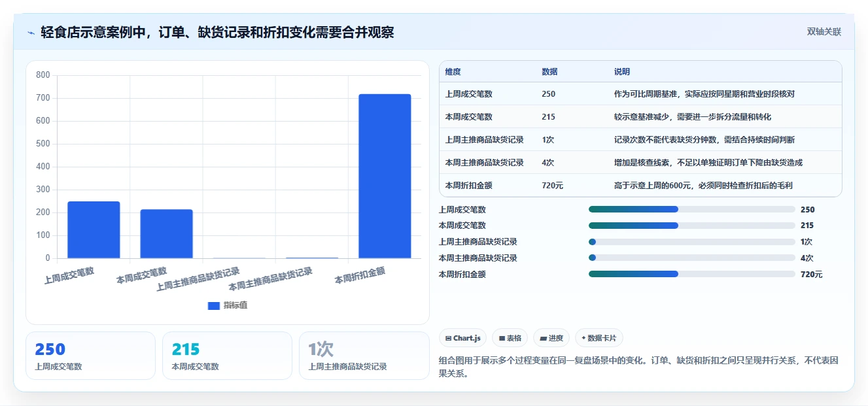Screen dimensions: 868x406
Task: Click the 215 本周成交笔数 data card
Action: 227,356
